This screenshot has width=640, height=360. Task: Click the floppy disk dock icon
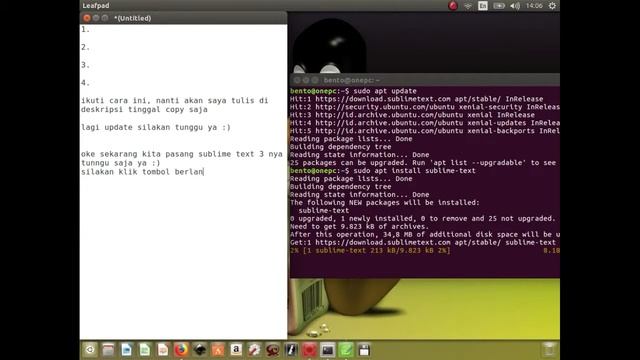pyautogui.click(x=364, y=350)
